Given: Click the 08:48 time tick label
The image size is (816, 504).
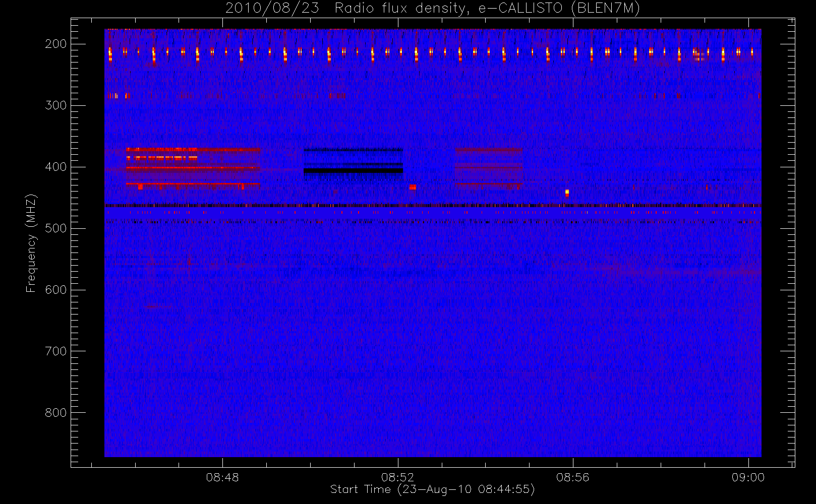Looking at the screenshot, I should point(222,477).
